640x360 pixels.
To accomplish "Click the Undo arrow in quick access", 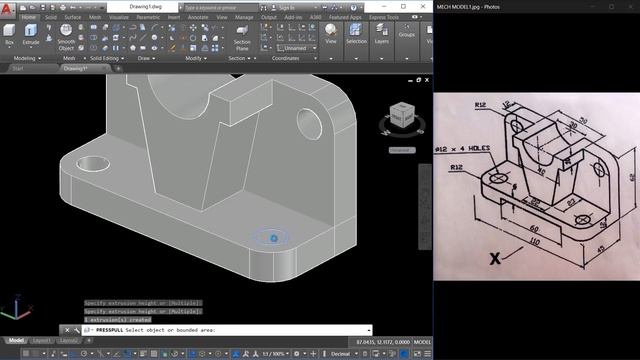I will (x=73, y=7).
